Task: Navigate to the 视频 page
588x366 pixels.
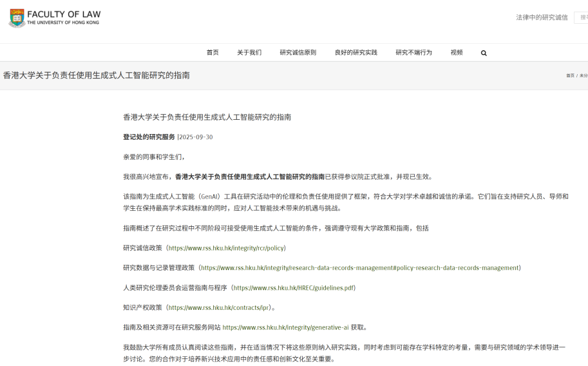Action: 457,53
